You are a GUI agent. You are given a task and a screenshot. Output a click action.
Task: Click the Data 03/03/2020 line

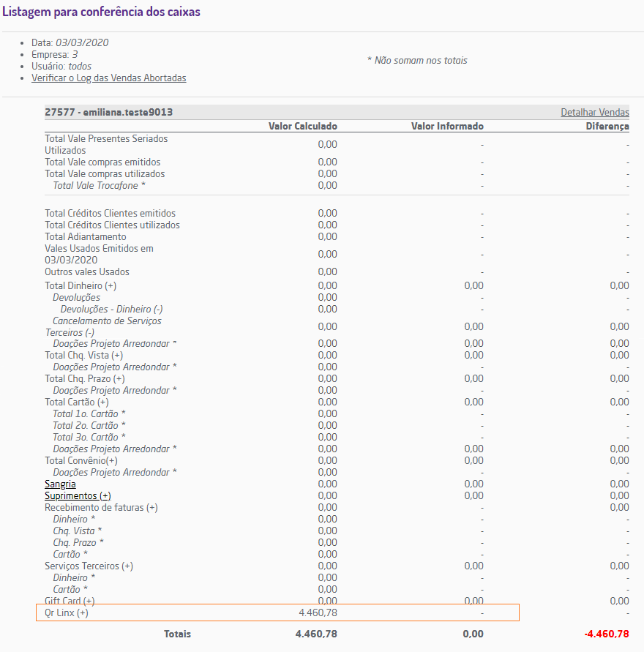coord(70,42)
